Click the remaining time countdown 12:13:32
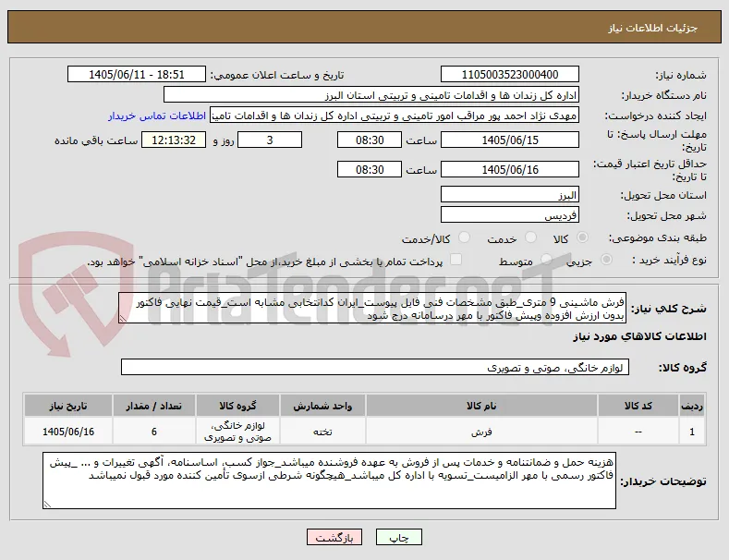This screenshot has height=560, width=729. point(174,140)
